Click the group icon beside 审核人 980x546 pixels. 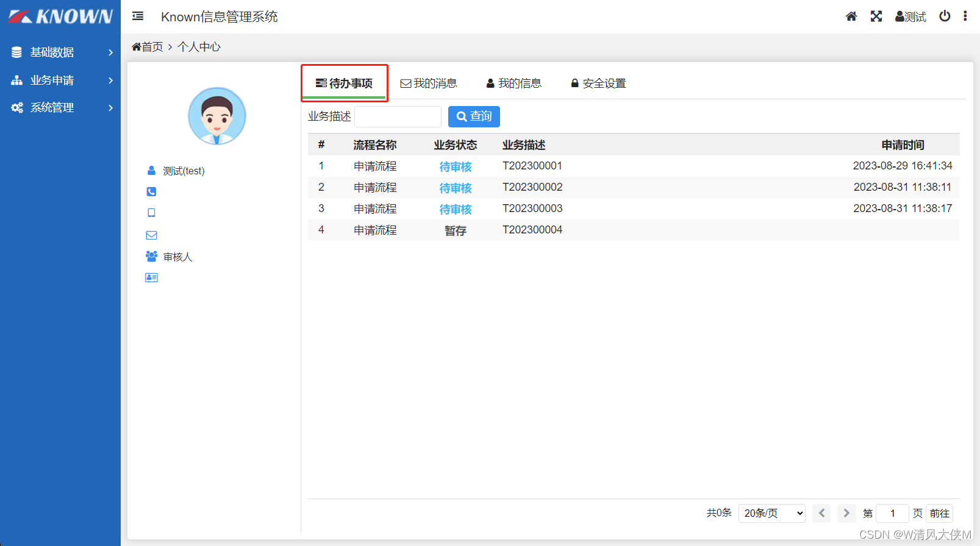pyautogui.click(x=151, y=257)
